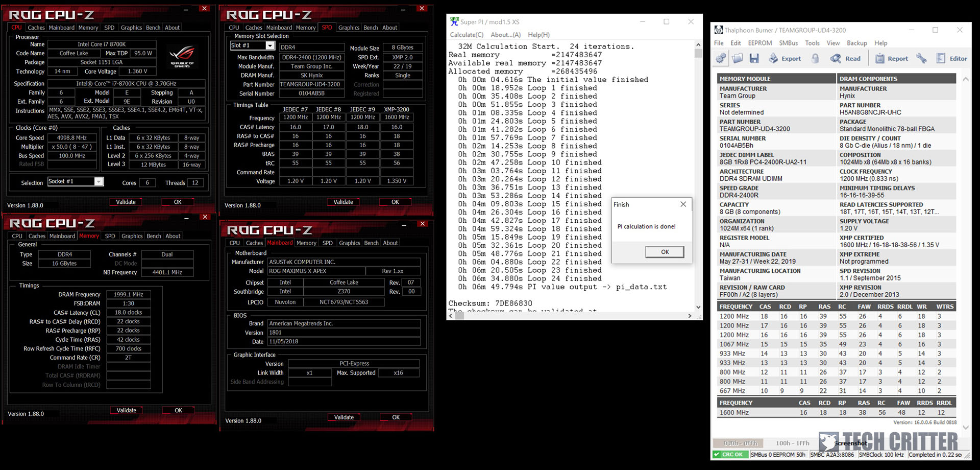The height and width of the screenshot is (470, 980).
Task: Switch to the 100h - 1FFh tab
Action: [x=792, y=443]
